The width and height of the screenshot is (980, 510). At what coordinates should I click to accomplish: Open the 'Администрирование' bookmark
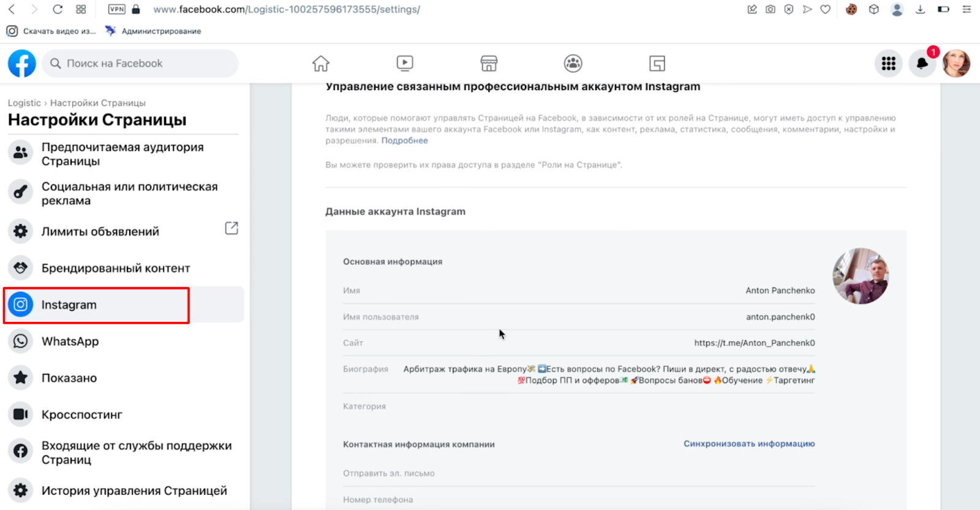click(x=153, y=31)
